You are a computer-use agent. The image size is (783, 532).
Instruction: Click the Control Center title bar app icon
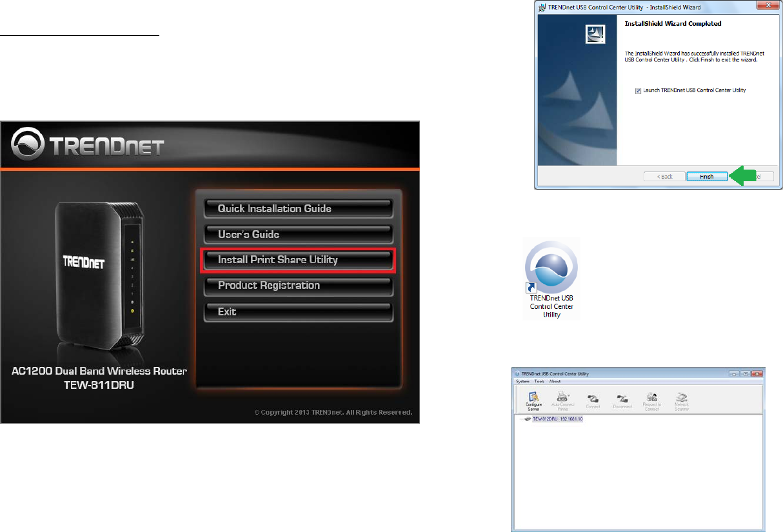pyautogui.click(x=517, y=373)
